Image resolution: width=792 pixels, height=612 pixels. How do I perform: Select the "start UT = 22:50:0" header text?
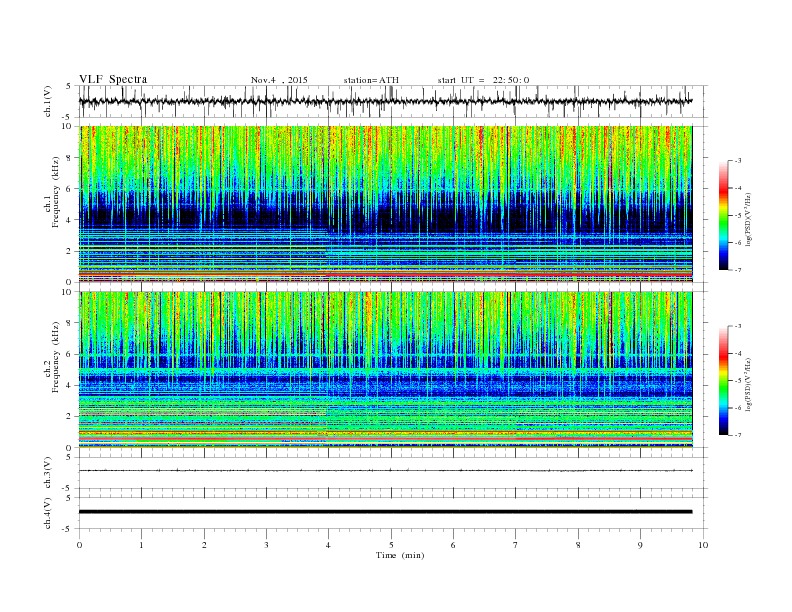(483, 80)
